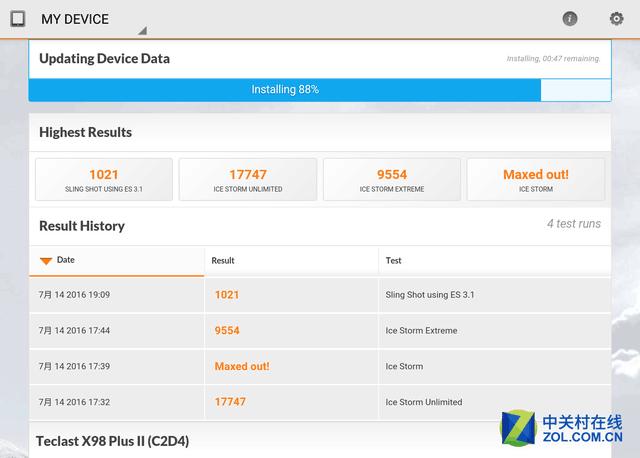
Task: Click the MY DEVICE title
Action: click(75, 19)
